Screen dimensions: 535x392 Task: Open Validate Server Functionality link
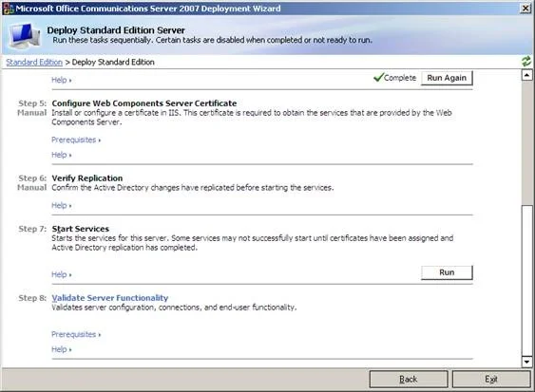(110, 298)
